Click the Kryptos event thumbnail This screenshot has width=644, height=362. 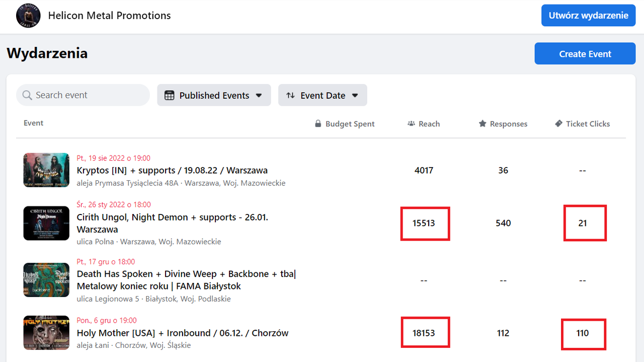[x=46, y=170]
